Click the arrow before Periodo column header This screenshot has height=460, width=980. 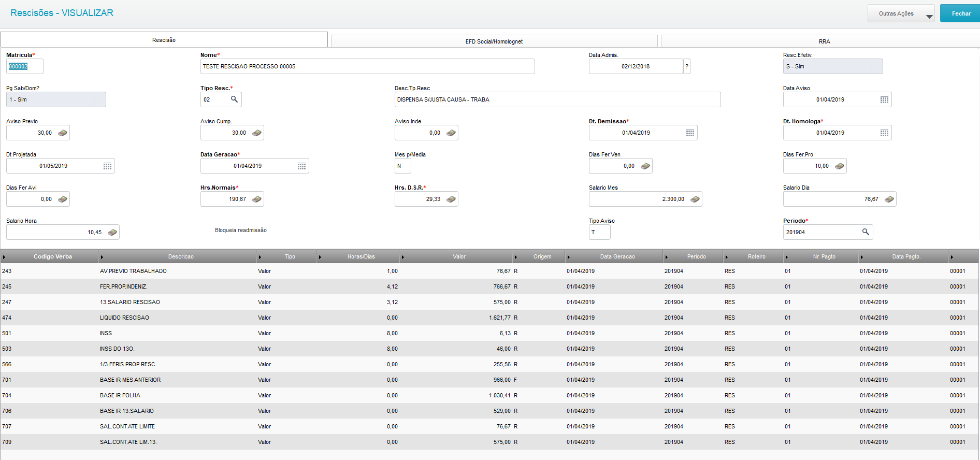(x=666, y=257)
